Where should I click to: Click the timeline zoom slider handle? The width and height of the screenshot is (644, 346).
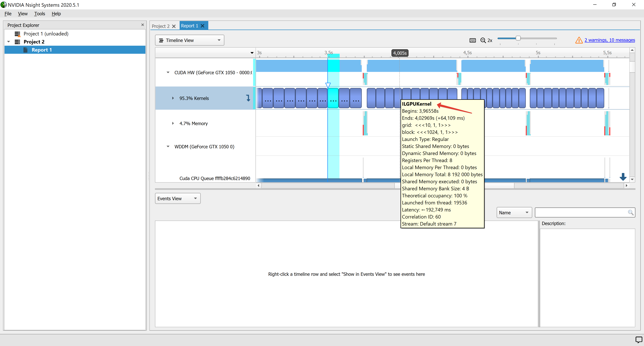(518, 38)
